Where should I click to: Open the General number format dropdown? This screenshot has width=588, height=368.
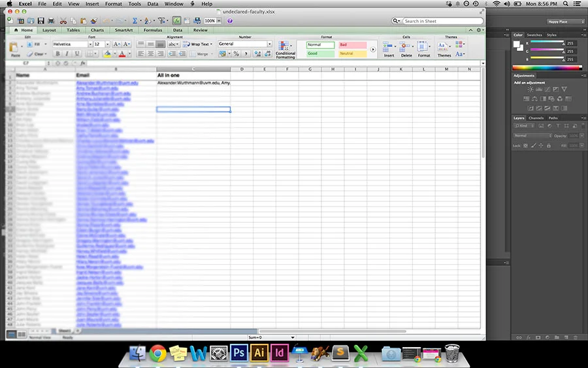[x=270, y=44]
